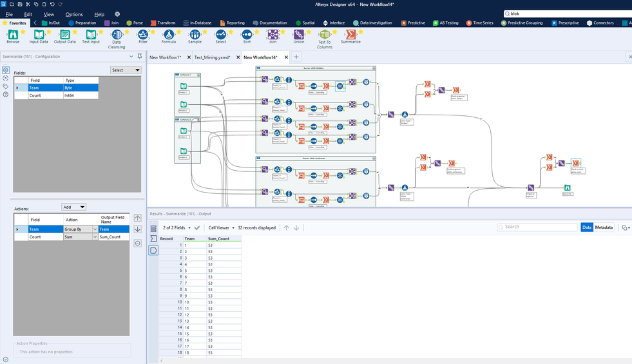Go to previous record up arrow
The height and width of the screenshot is (364, 632).
pyautogui.click(x=286, y=228)
